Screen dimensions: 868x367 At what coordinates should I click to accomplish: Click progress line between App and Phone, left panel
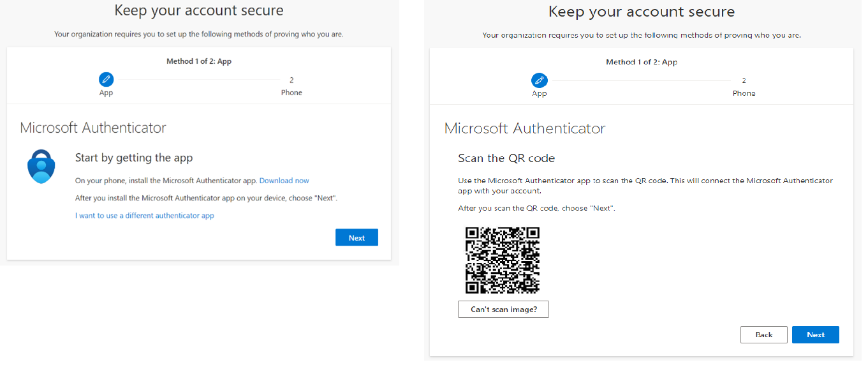pos(198,80)
